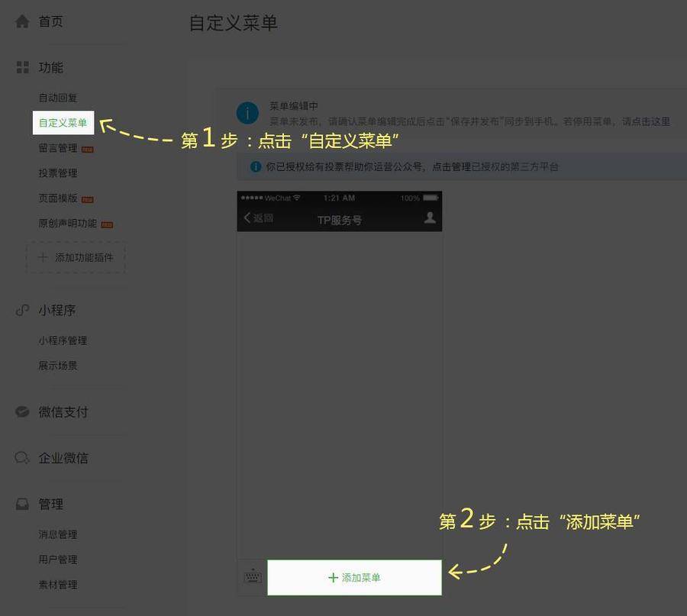Viewport: 687px width, 616px height.
Task: Click 返回 in the phone preview
Action: pos(259,218)
